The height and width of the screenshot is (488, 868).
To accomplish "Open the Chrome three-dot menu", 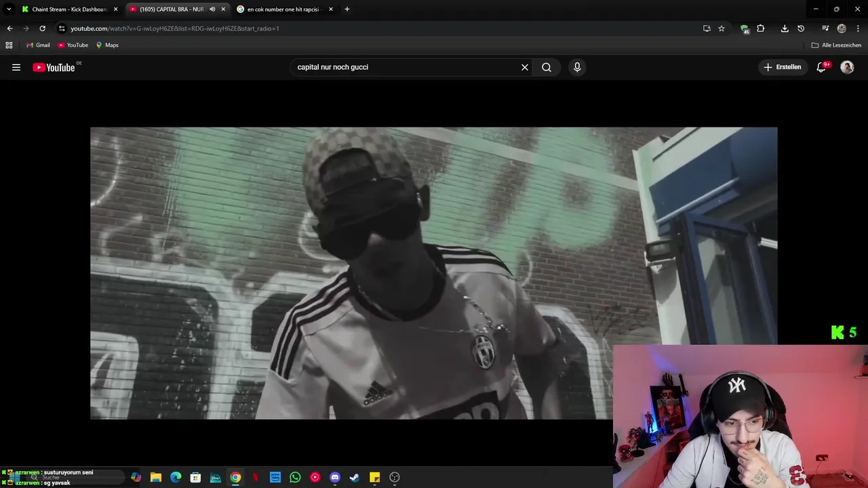I will pyautogui.click(x=859, y=28).
